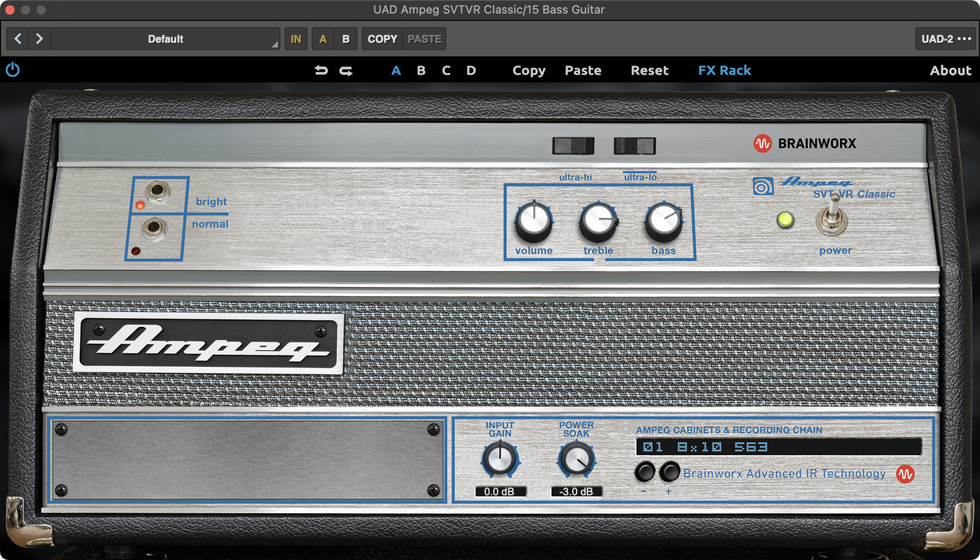Select host compare slot A
The width and height of the screenshot is (980, 560).
[323, 39]
